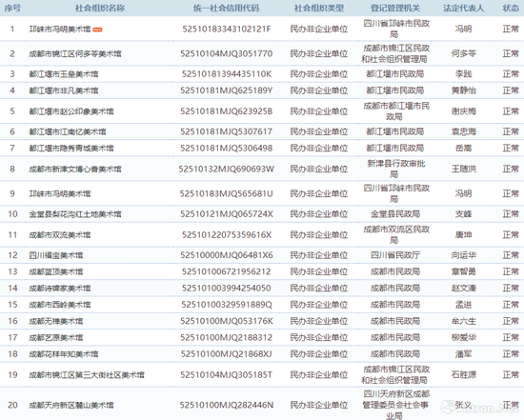Click credit code 52510100MJQ282446N
This screenshot has height=420, width=524.
[x=226, y=405]
